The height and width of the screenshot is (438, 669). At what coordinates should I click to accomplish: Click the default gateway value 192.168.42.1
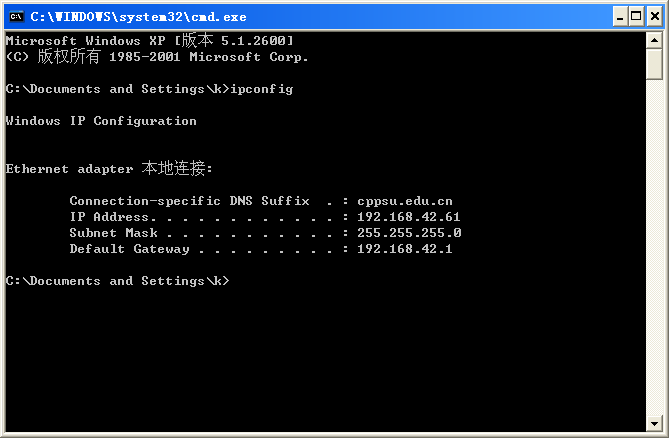point(404,249)
